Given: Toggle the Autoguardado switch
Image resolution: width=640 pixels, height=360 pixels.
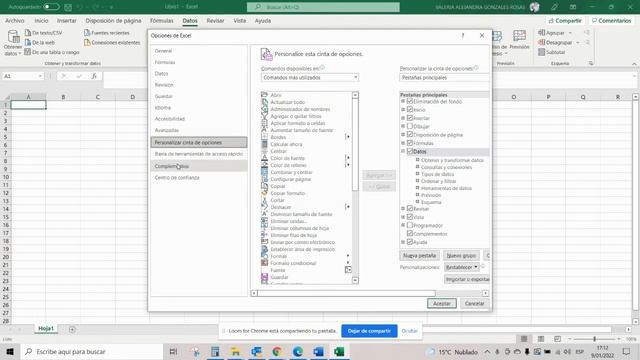Looking at the screenshot, I should [51, 7].
